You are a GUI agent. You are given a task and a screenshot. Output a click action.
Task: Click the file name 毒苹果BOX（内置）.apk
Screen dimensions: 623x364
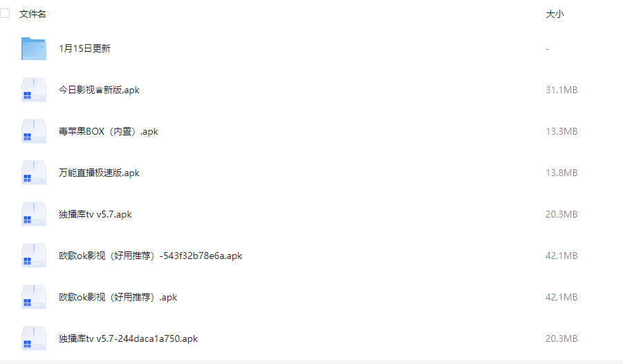click(x=109, y=131)
